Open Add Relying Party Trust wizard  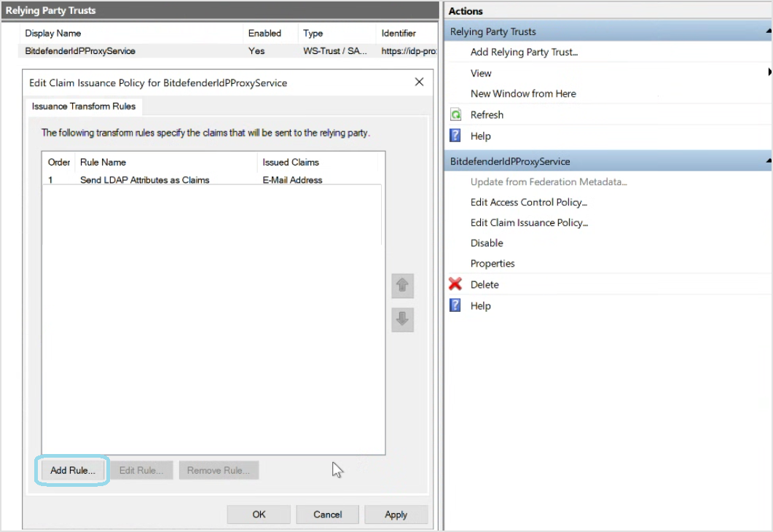[x=524, y=52]
